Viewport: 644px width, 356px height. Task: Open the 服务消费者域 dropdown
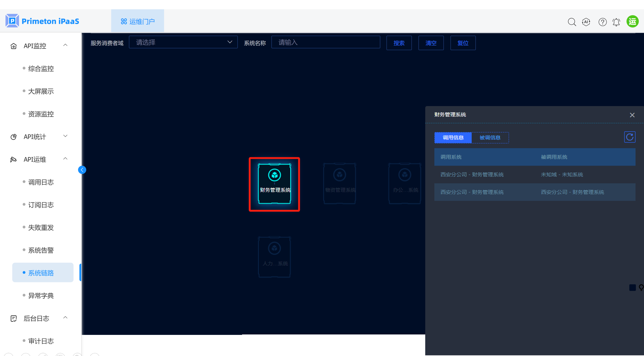tap(183, 42)
